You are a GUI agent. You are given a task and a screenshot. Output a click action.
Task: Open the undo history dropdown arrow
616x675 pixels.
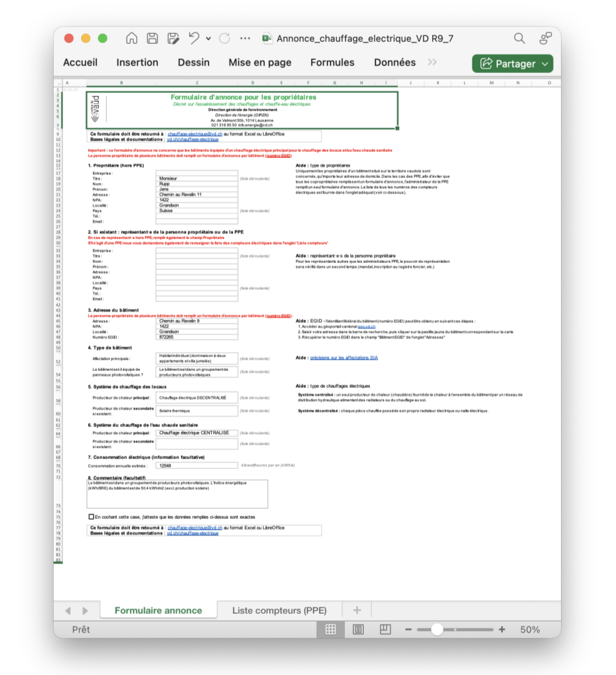208,39
